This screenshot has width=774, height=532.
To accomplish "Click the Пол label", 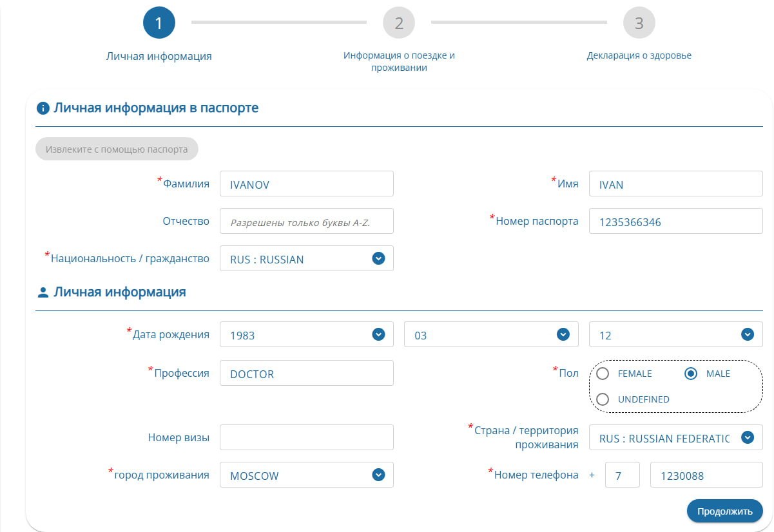I will (568, 373).
